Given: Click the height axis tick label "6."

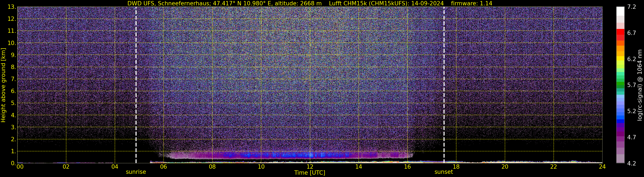Looking at the screenshot, I should (x=13, y=91).
